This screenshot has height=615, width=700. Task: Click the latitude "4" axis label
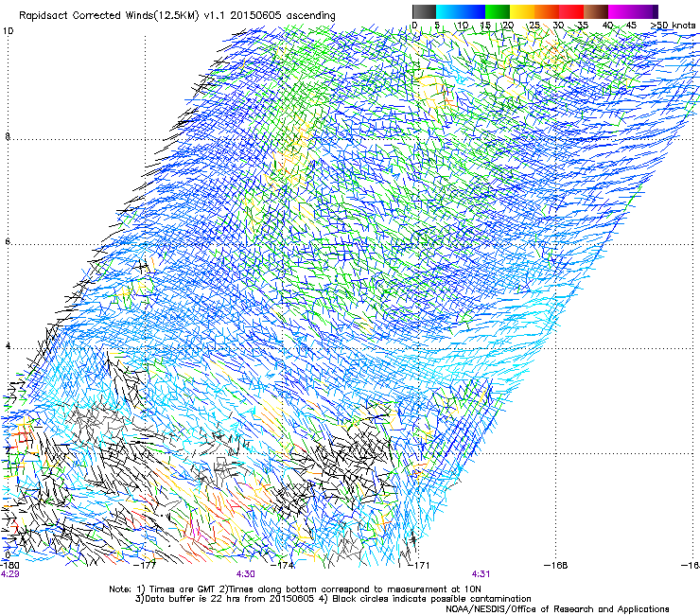pyautogui.click(x=8, y=346)
